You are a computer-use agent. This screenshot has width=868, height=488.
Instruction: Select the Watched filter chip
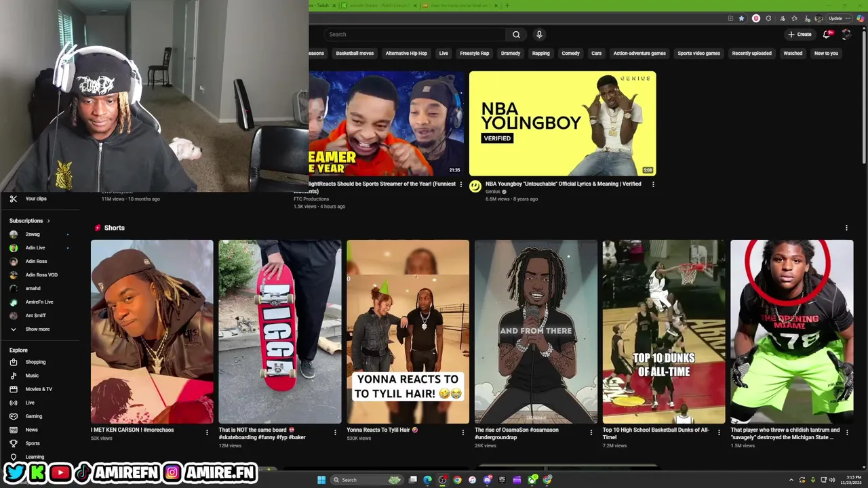tap(793, 54)
